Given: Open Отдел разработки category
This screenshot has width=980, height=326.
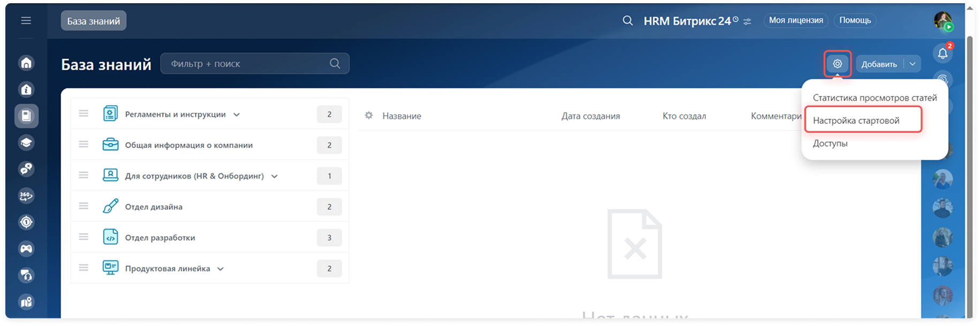Looking at the screenshot, I should [x=160, y=238].
